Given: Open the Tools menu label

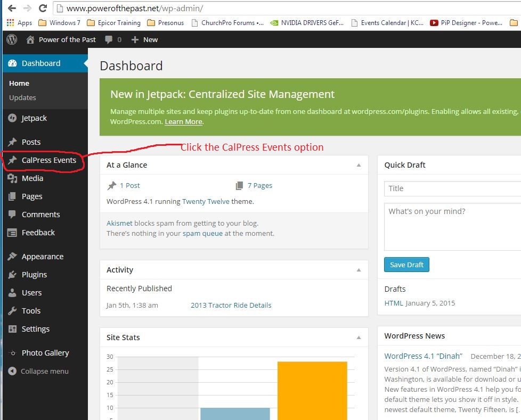Looking at the screenshot, I should click(x=31, y=311).
